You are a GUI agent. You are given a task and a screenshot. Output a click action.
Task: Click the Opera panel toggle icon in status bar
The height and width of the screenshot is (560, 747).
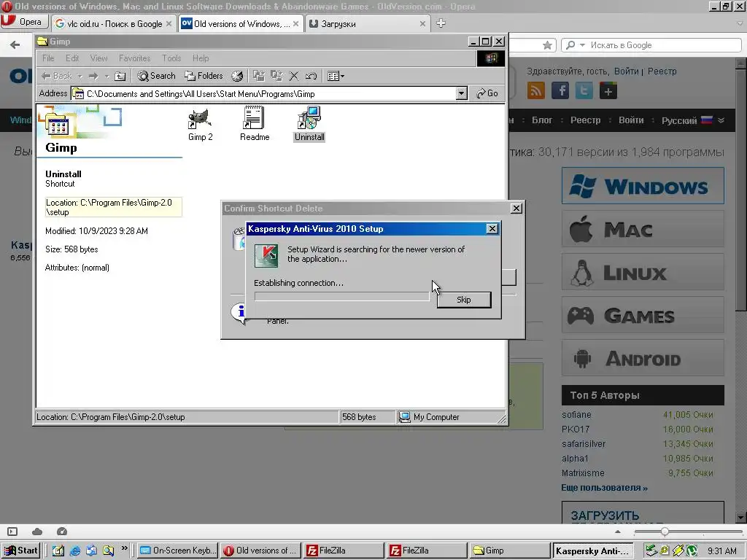click(x=12, y=532)
